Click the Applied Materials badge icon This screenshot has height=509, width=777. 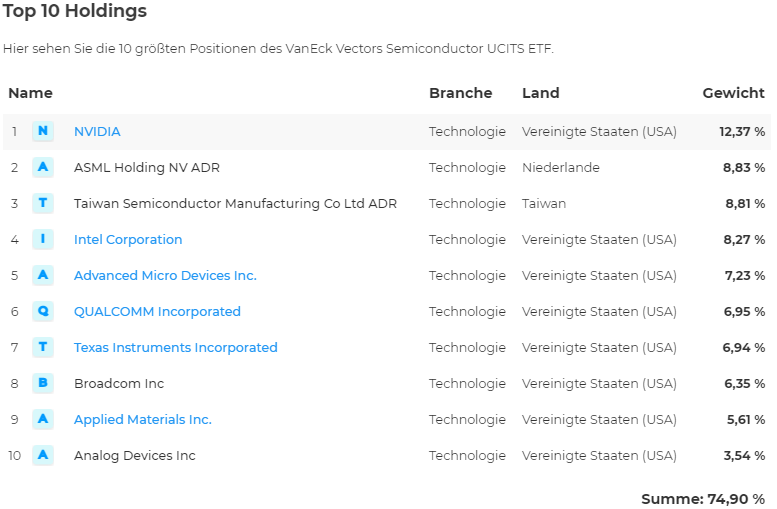tap(43, 419)
